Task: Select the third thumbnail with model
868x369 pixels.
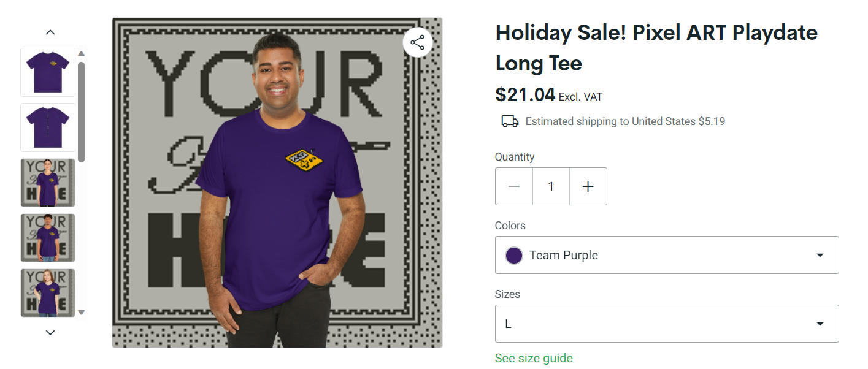Action: pos(48,183)
